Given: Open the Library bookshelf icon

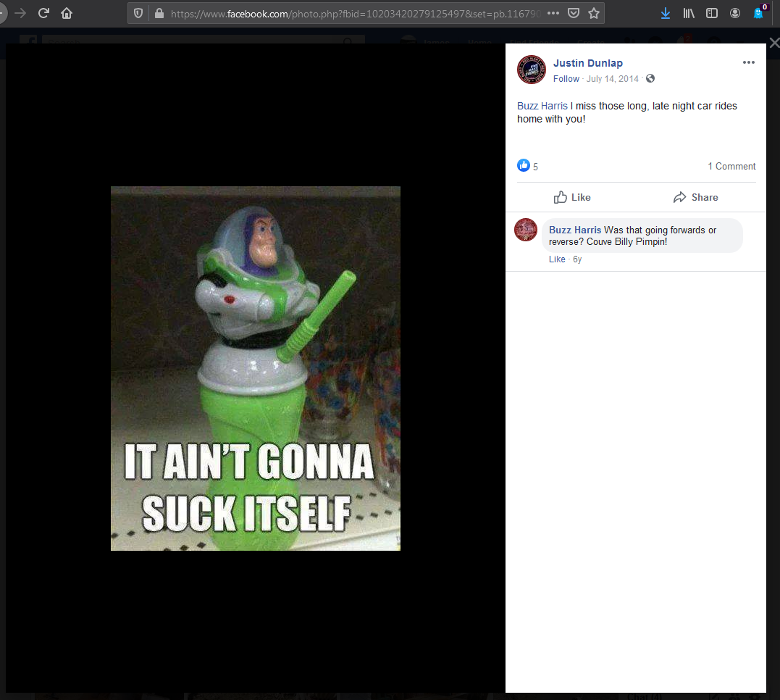Looking at the screenshot, I should click(x=689, y=14).
